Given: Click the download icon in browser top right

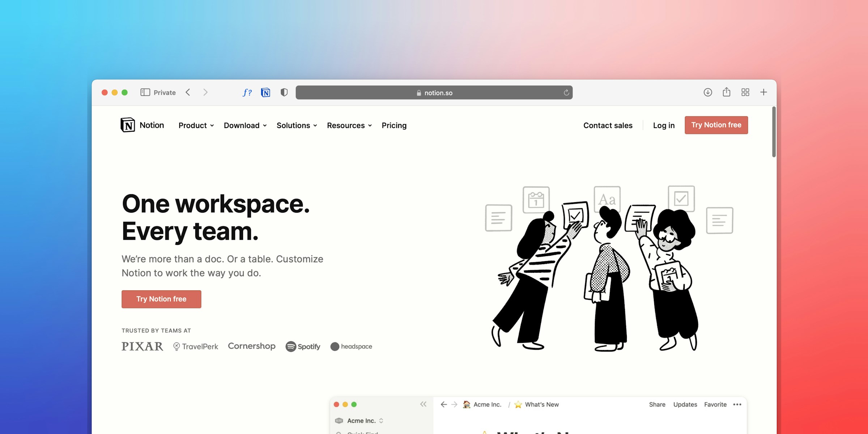Looking at the screenshot, I should point(707,93).
